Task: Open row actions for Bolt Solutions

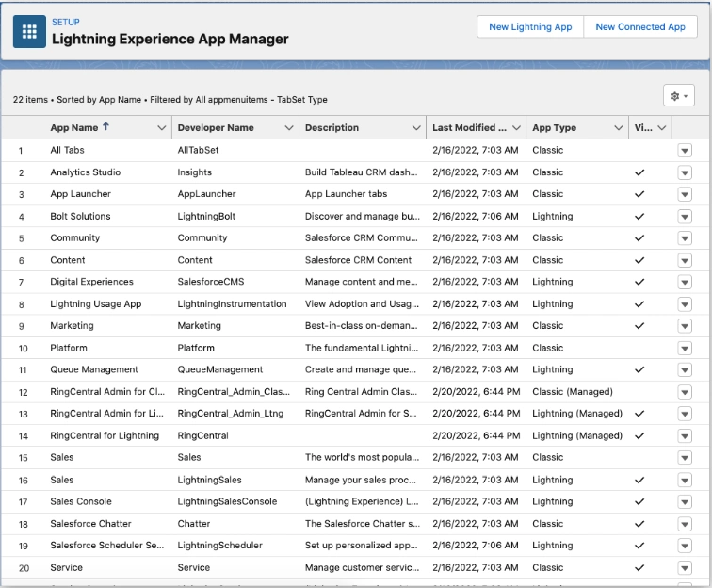Action: click(x=685, y=217)
